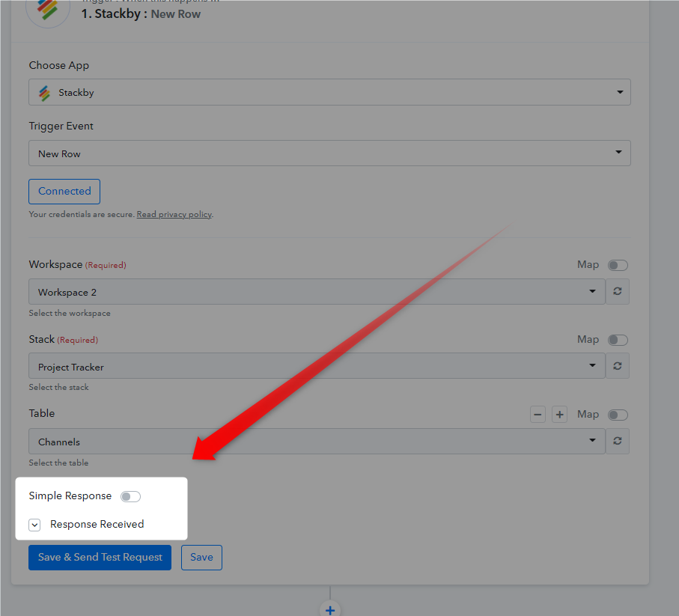This screenshot has width=679, height=616.
Task: Open the Choose App dropdown showing Stackby
Action: pos(329,92)
